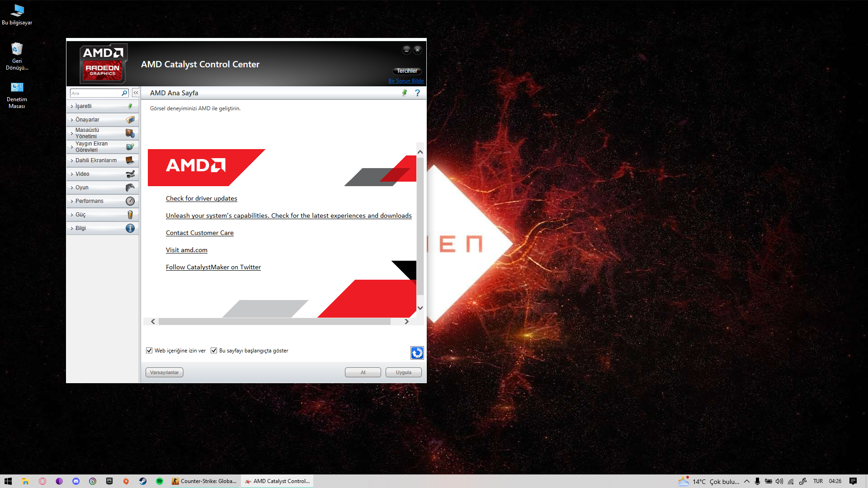Click the scroll-down arrow of web panel

pos(420,308)
